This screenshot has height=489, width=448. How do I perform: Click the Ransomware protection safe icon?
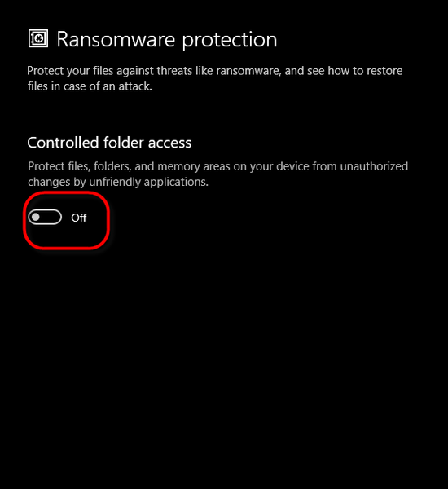38,38
